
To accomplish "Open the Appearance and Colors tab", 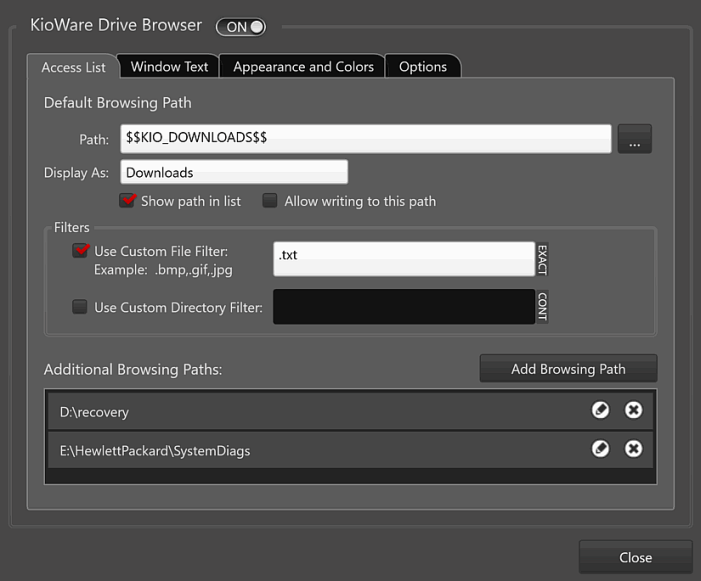I will (303, 67).
